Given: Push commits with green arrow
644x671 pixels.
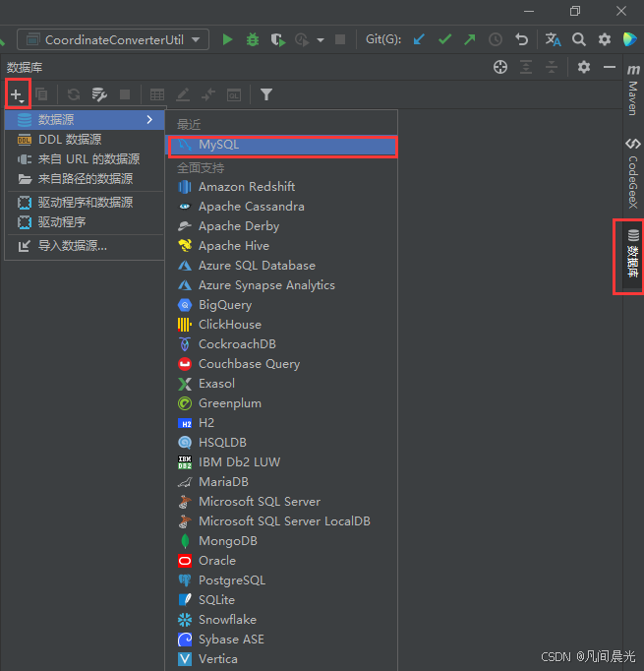Looking at the screenshot, I should pos(470,39).
